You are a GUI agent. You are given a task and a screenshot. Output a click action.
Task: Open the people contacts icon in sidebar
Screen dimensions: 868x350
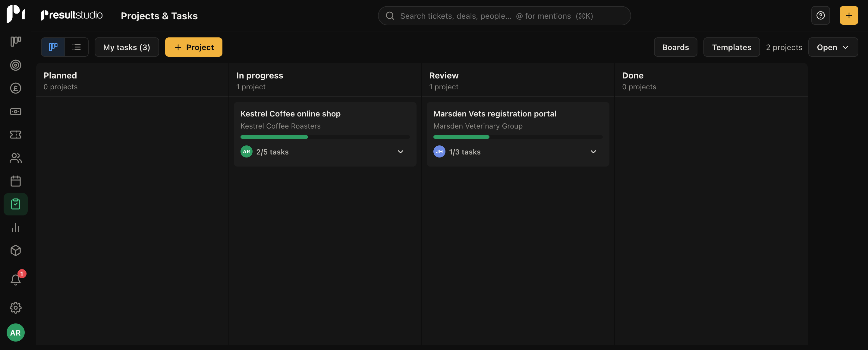[x=15, y=158]
